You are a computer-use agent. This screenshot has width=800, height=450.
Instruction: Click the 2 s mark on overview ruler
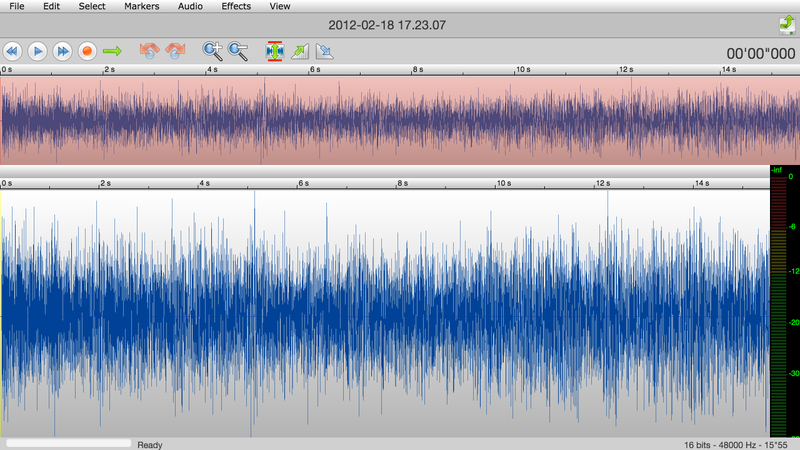point(109,69)
